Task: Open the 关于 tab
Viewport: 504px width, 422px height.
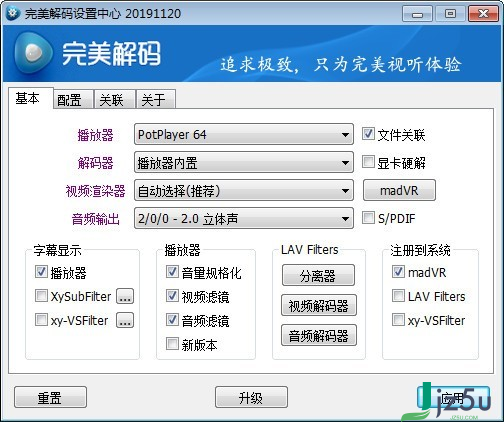Action: [156, 100]
